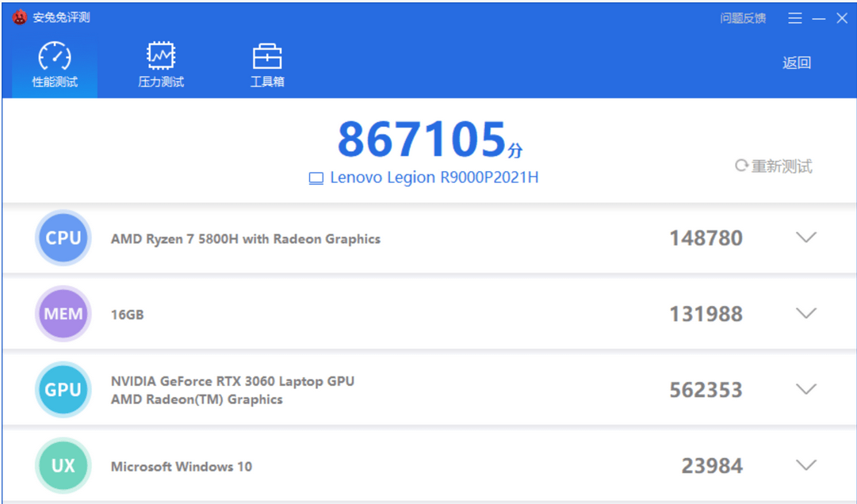
Task: Click 重新测试 to rerun the benchmark
Action: pyautogui.click(x=774, y=166)
